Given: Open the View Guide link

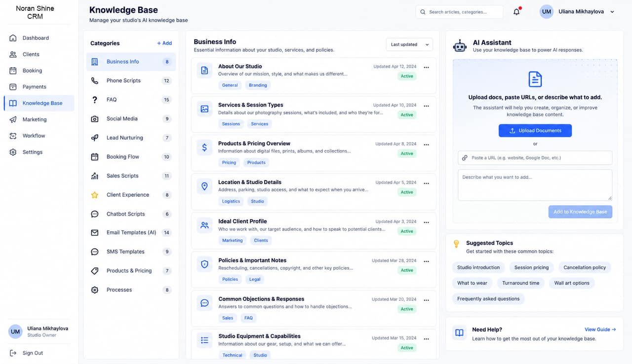Looking at the screenshot, I should tap(600, 329).
